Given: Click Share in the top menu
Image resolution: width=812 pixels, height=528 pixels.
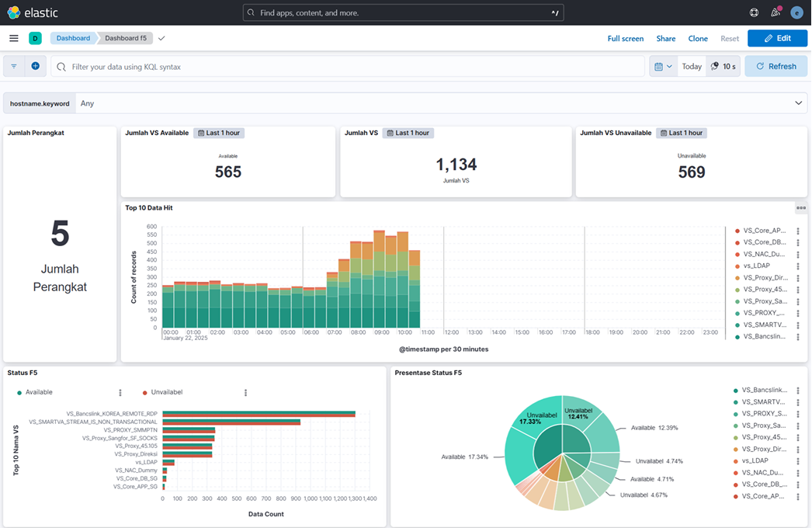Looking at the screenshot, I should [665, 38].
